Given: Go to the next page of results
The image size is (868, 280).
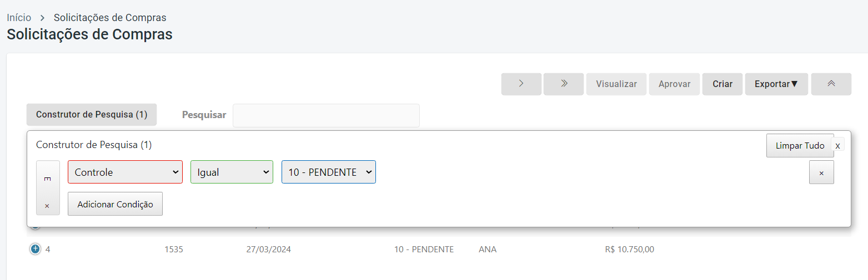Looking at the screenshot, I should tap(521, 84).
